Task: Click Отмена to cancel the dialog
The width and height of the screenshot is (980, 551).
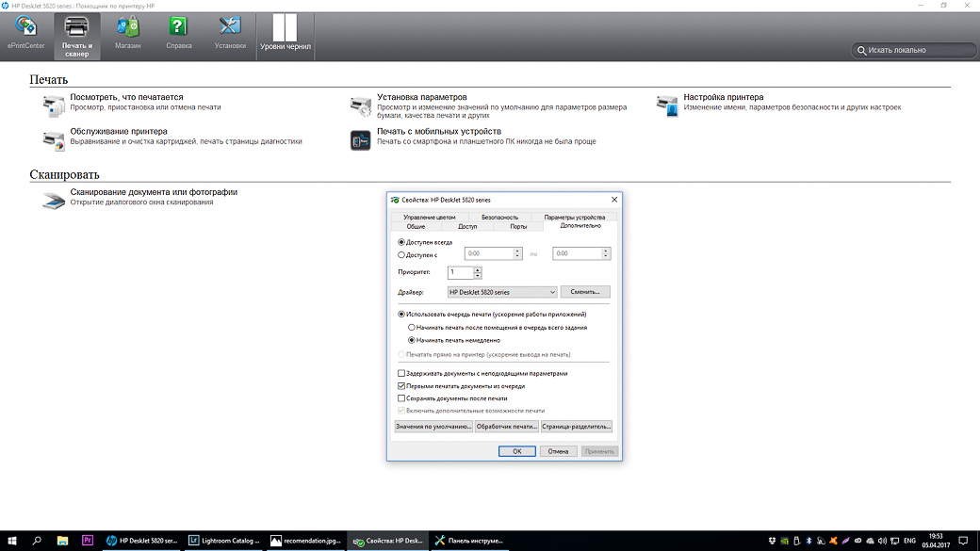Action: pyautogui.click(x=558, y=451)
